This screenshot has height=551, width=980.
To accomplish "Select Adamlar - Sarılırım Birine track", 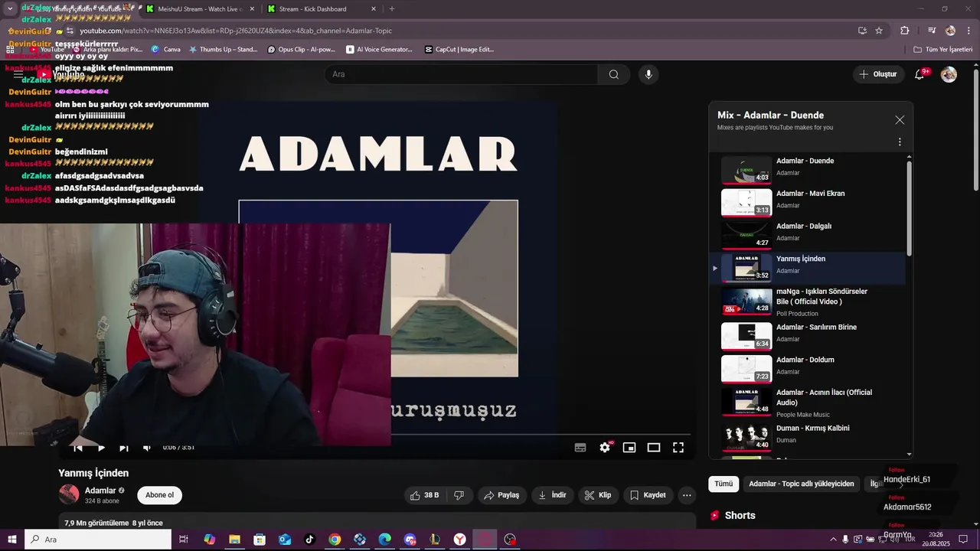I will point(808,336).
